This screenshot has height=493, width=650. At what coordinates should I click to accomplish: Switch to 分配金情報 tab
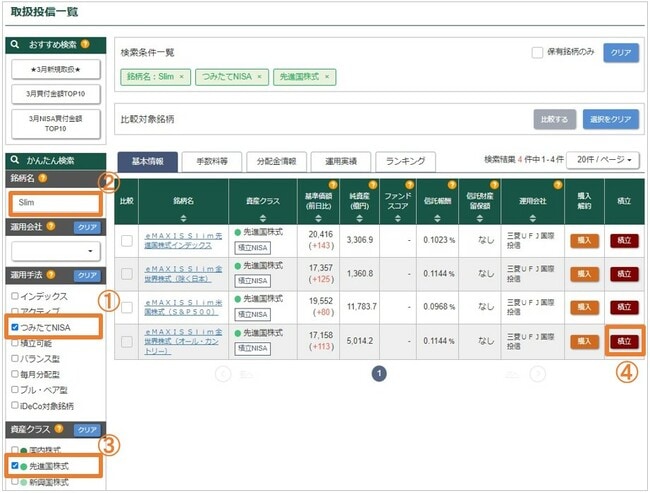pos(276,162)
